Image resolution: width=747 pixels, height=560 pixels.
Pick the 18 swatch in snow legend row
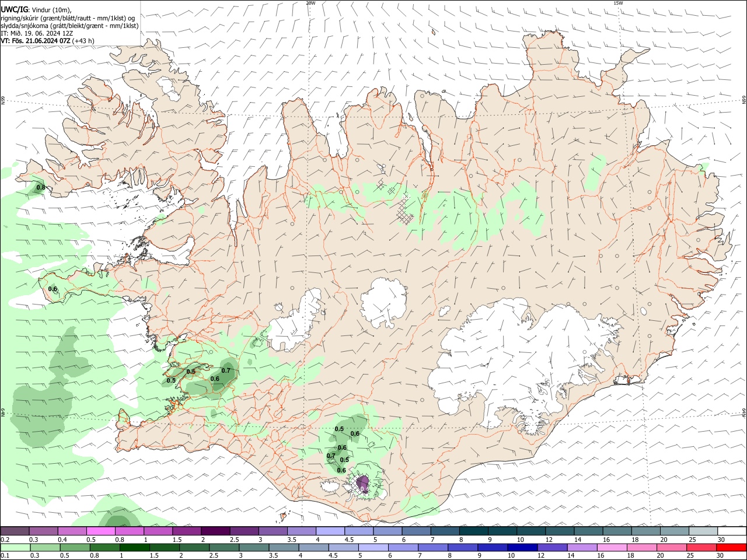coord(647,531)
